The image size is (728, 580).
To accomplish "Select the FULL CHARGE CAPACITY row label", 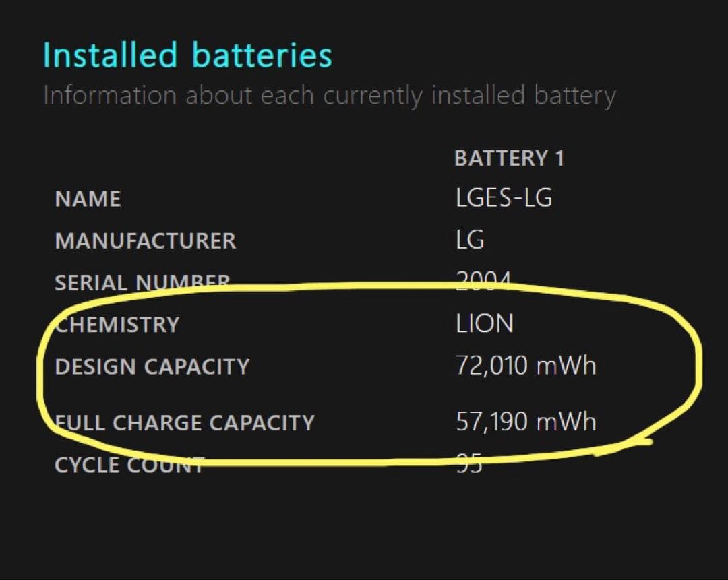I will 185,423.
